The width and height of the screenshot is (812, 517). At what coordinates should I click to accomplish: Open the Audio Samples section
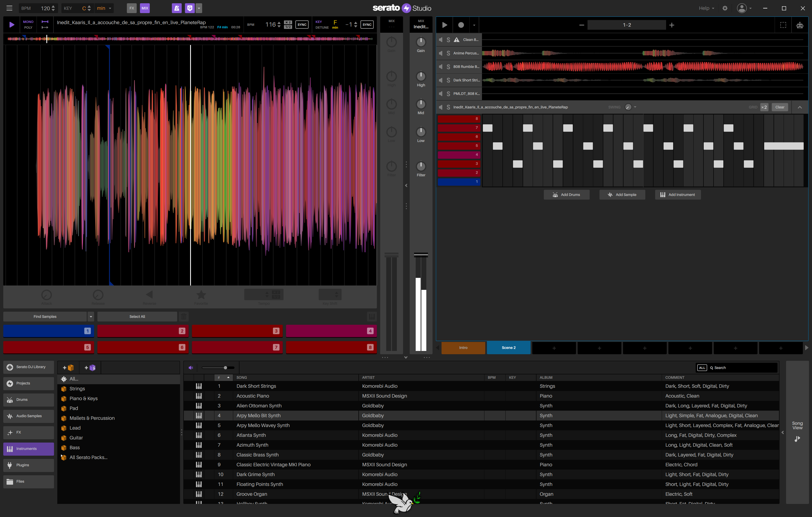[x=29, y=416]
